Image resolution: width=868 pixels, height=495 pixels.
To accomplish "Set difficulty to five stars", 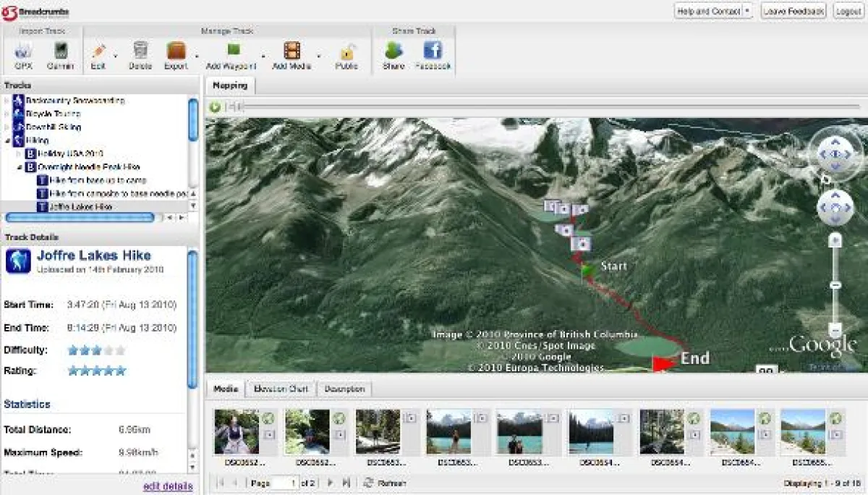I will [x=121, y=350].
